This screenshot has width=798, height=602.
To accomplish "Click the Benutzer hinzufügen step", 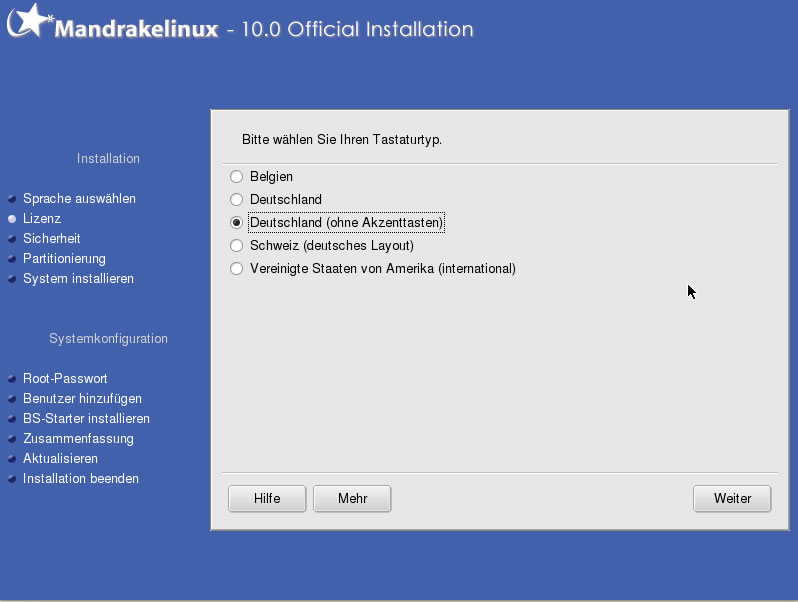I will tap(82, 398).
